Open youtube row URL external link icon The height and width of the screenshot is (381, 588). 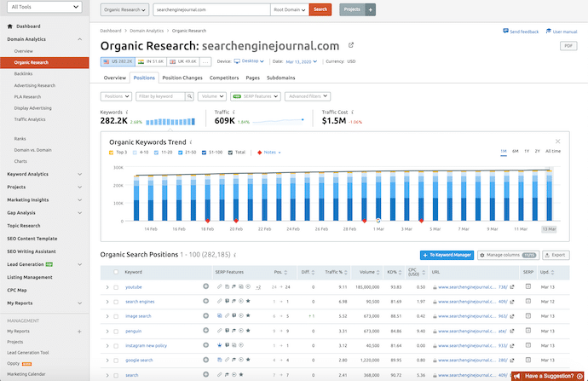pos(512,287)
